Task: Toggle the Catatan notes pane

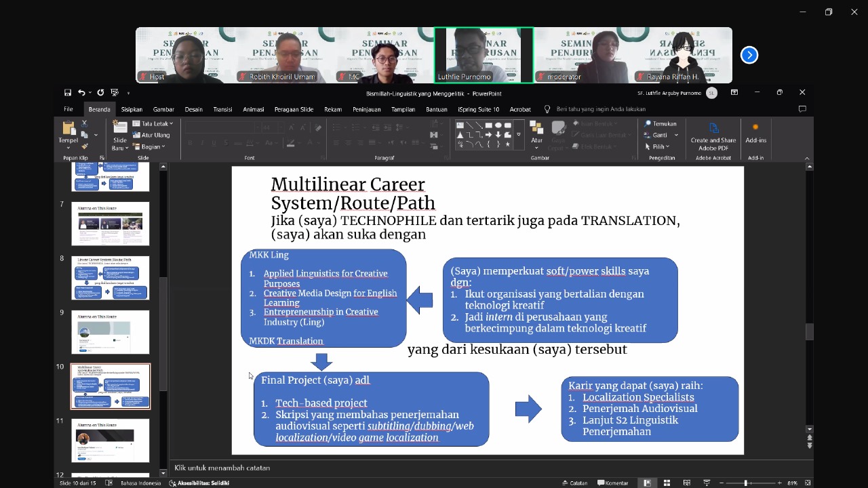Action: 575,483
